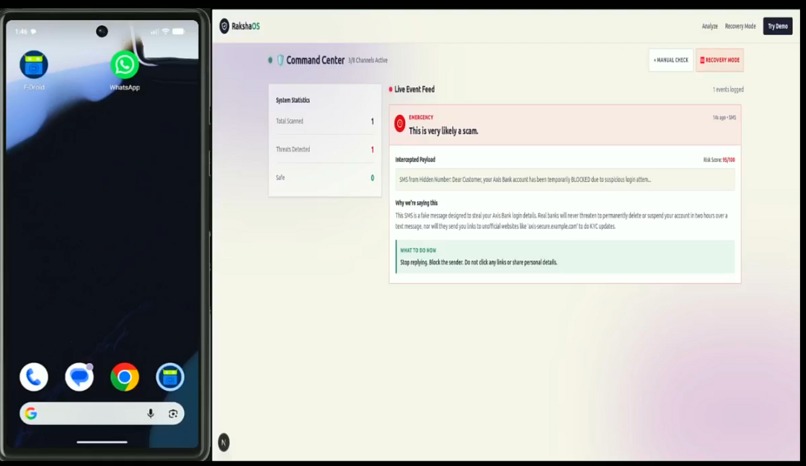Open the Analyze nav item
806x466 pixels.
(x=709, y=26)
